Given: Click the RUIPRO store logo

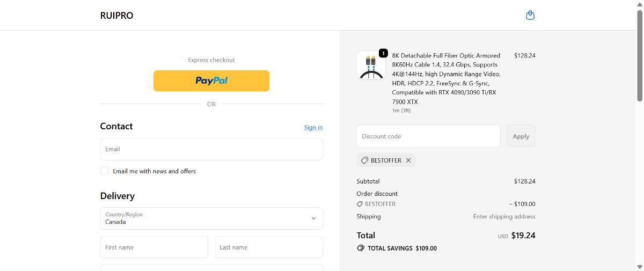Looking at the screenshot, I should point(116,16).
